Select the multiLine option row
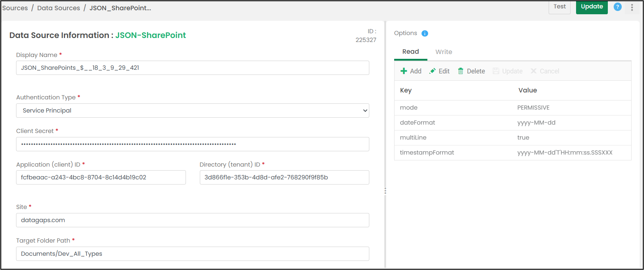The width and height of the screenshot is (644, 270). (513, 138)
